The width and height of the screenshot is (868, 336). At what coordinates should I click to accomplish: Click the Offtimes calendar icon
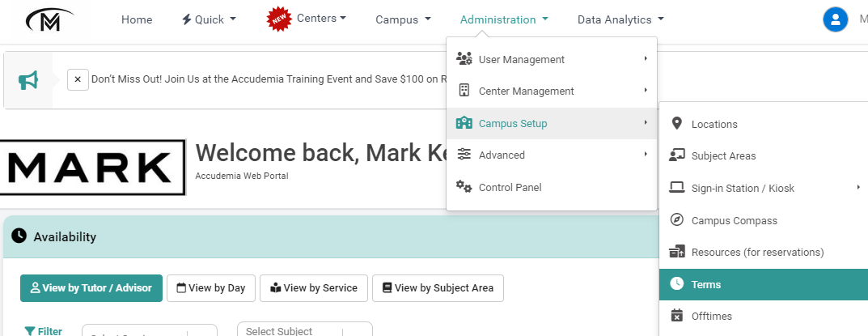[x=677, y=316]
